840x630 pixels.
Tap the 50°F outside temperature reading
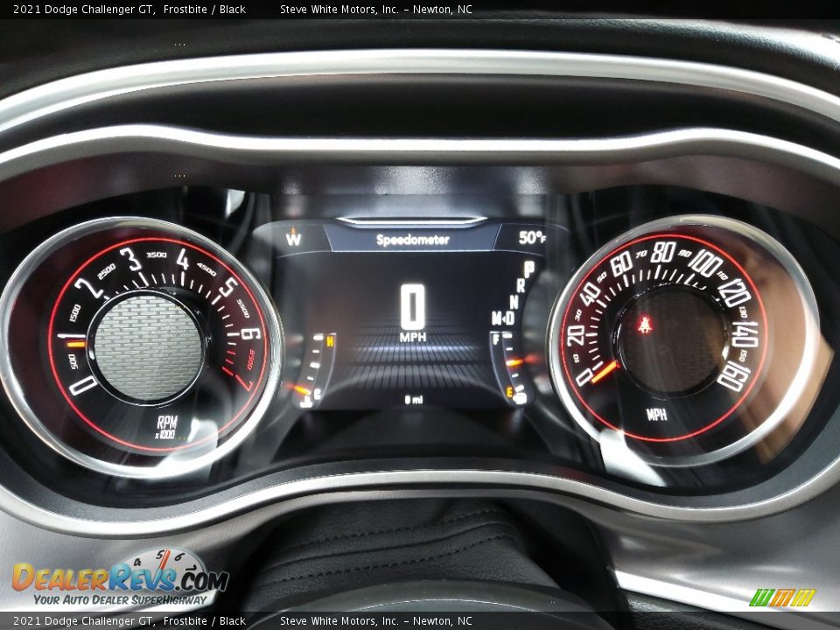[x=532, y=237]
